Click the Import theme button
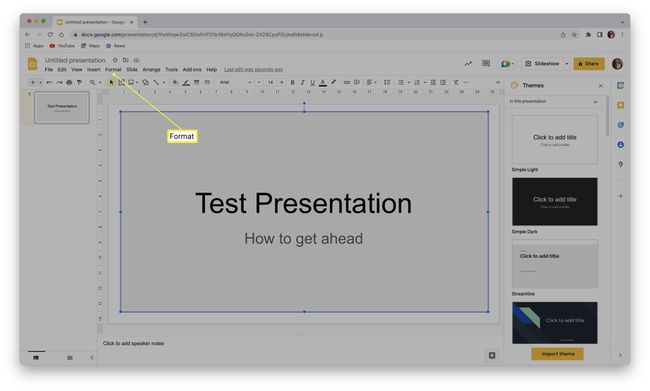Screen dimensions: 650x391 click(x=558, y=354)
